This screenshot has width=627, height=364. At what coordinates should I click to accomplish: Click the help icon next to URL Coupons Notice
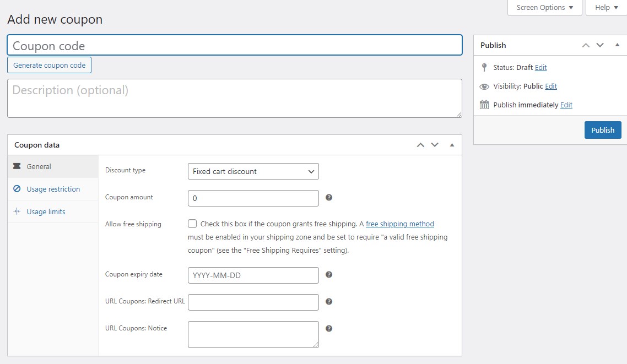coord(329,328)
